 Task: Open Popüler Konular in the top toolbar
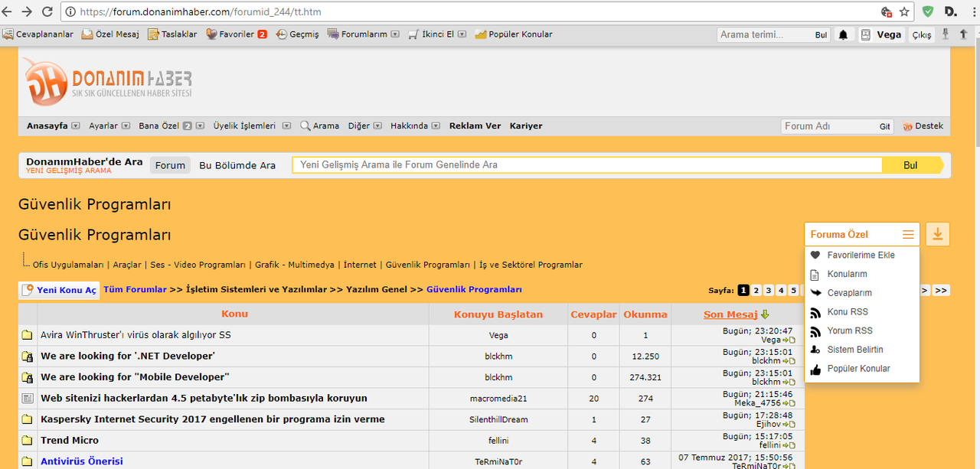point(514,34)
